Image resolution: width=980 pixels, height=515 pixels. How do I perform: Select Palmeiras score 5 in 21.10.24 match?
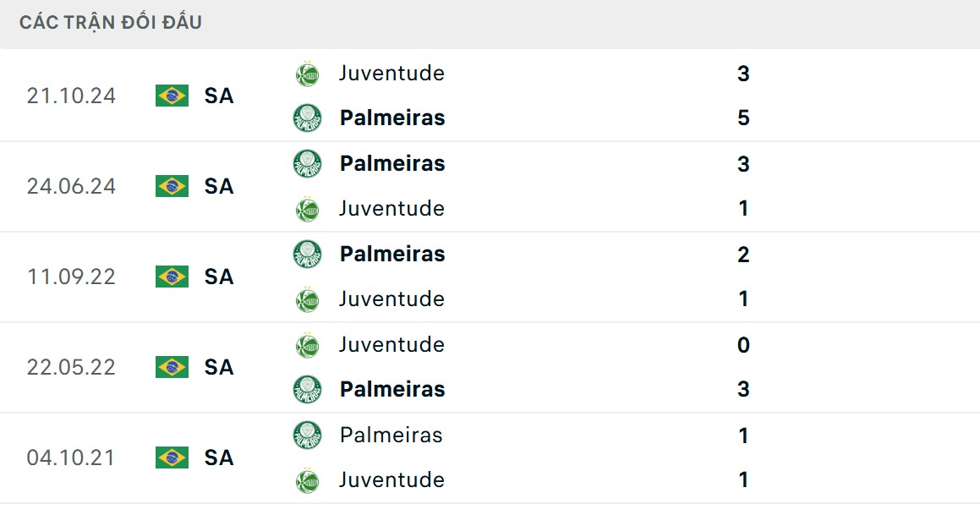(743, 118)
